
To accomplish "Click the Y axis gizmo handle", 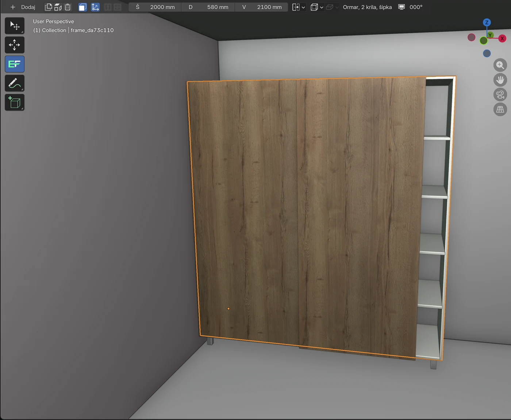I will [490, 35].
